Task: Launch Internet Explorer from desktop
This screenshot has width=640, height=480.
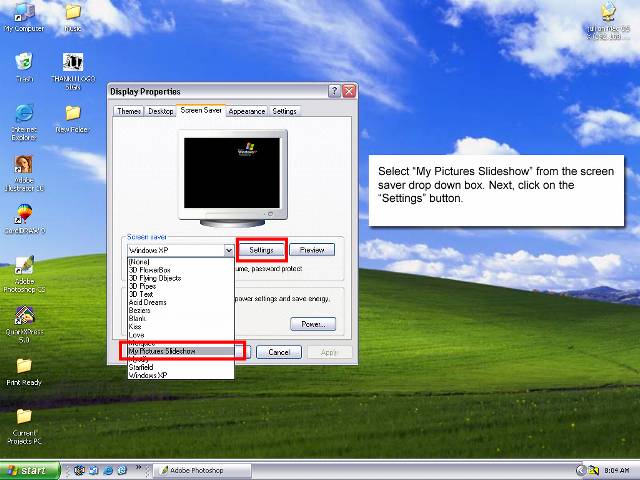Action: pos(24,122)
